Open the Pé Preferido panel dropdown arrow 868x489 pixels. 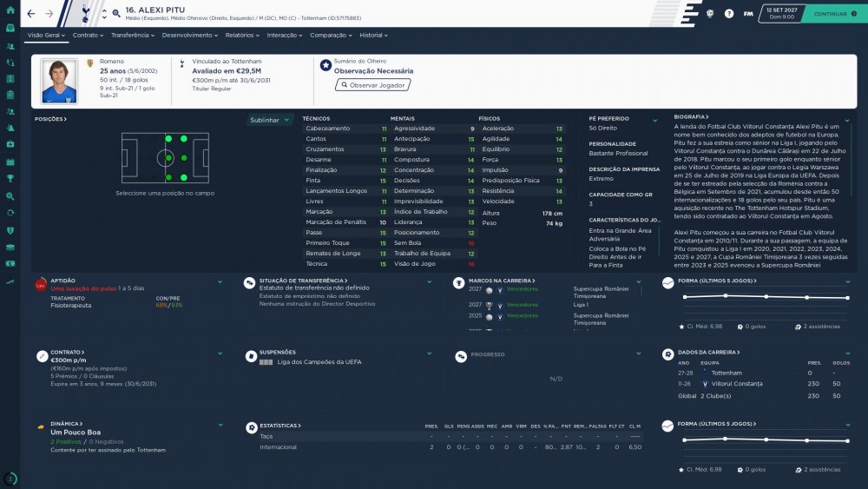(x=654, y=120)
